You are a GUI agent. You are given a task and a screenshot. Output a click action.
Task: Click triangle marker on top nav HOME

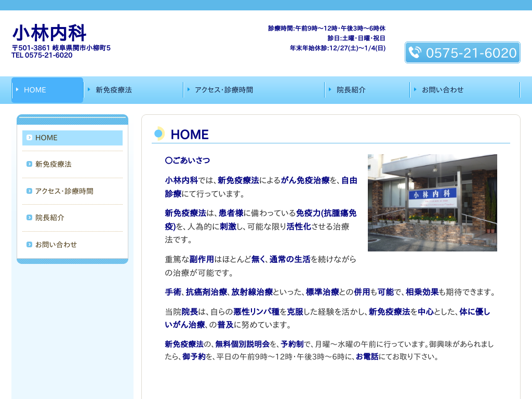point(17,89)
